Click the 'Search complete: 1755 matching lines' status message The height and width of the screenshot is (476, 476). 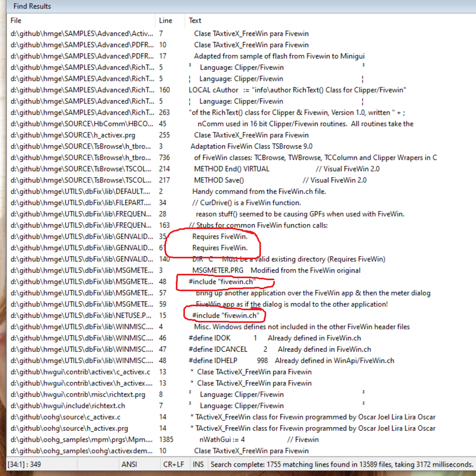(x=342, y=464)
